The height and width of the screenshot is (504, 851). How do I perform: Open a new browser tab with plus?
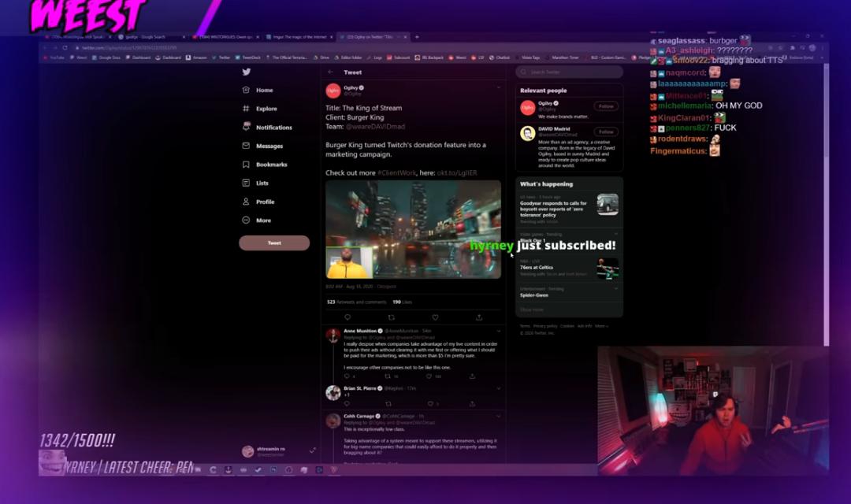tap(417, 37)
